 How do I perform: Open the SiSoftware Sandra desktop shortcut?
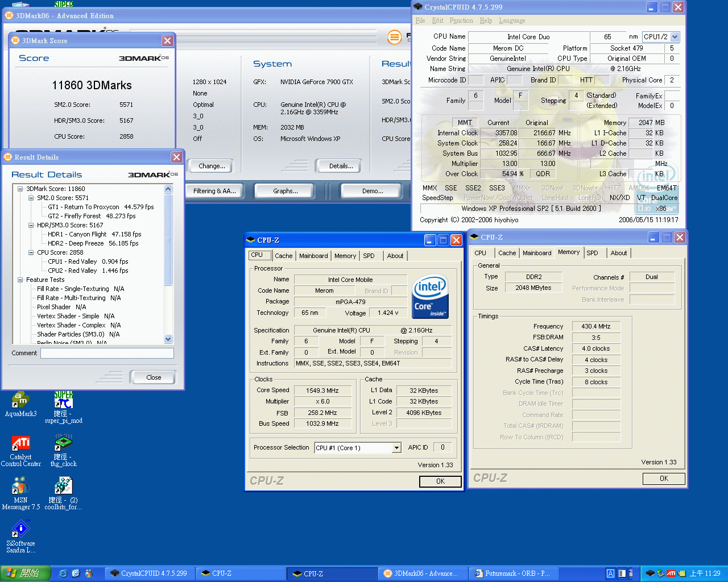(20, 530)
